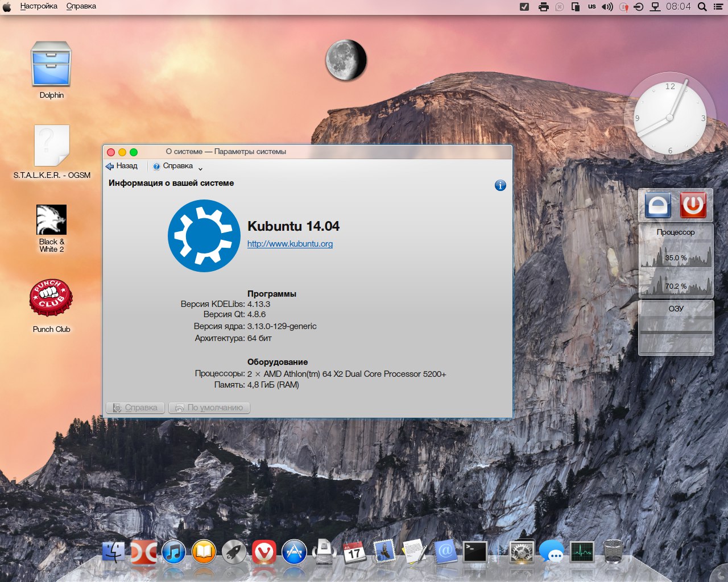Open the Mail stamp dock icon

click(384, 552)
